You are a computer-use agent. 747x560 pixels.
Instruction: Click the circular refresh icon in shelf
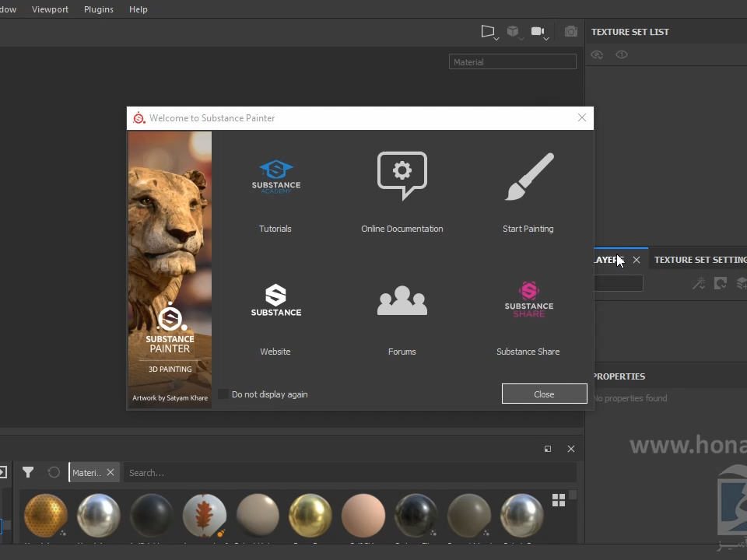pyautogui.click(x=54, y=472)
